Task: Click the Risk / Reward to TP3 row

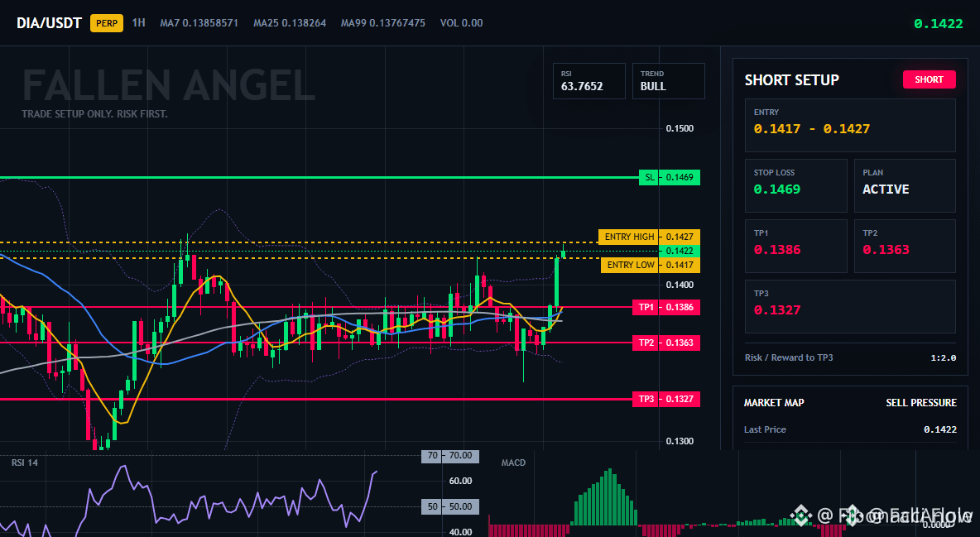Action: click(x=850, y=357)
